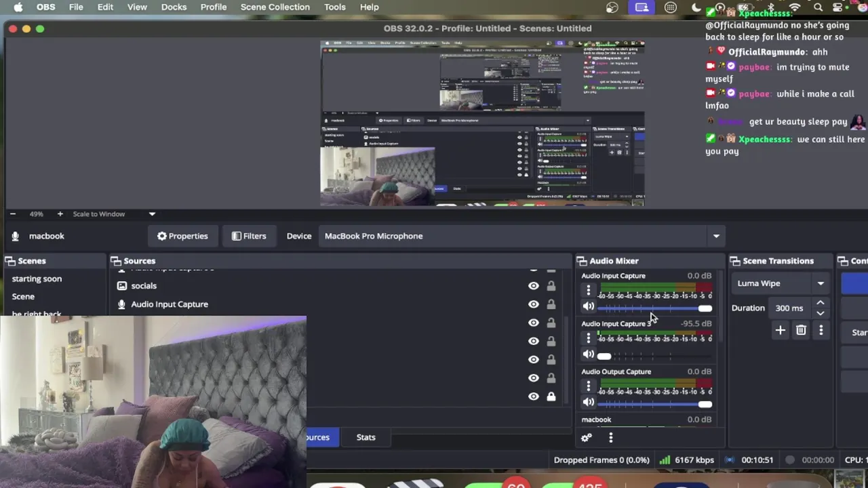Open the Docks menu
Image resolution: width=868 pixels, height=488 pixels.
(174, 7)
